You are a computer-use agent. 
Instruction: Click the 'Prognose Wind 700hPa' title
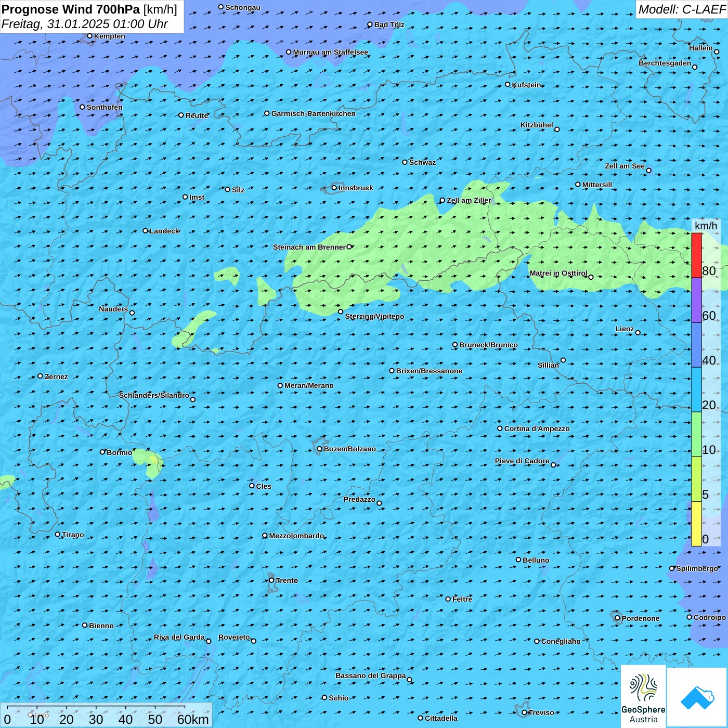71,9
